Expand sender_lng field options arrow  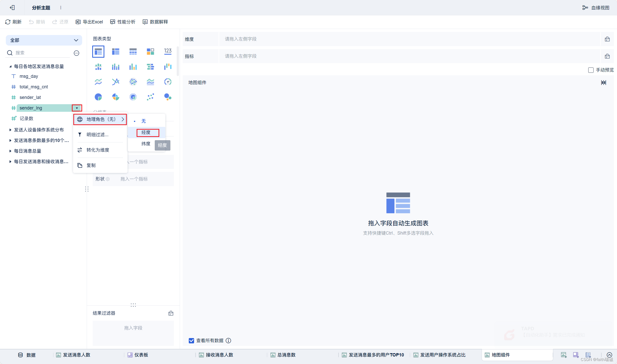77,108
